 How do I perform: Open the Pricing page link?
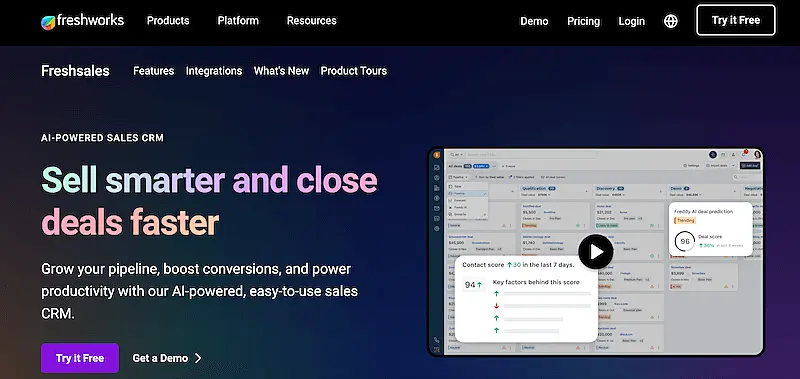coord(584,21)
